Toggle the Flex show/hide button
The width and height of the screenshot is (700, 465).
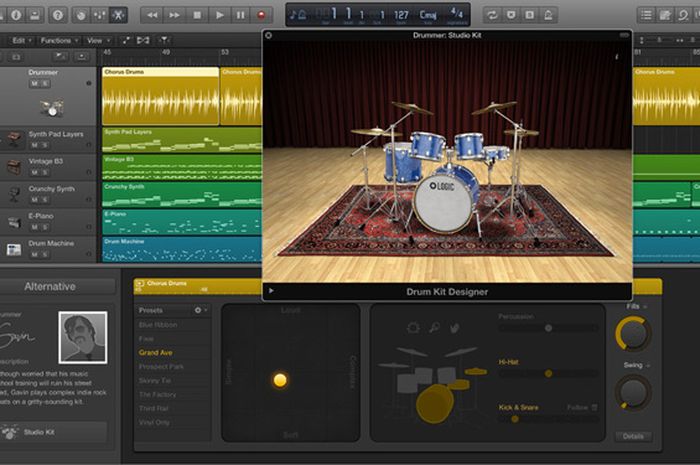pos(143,41)
